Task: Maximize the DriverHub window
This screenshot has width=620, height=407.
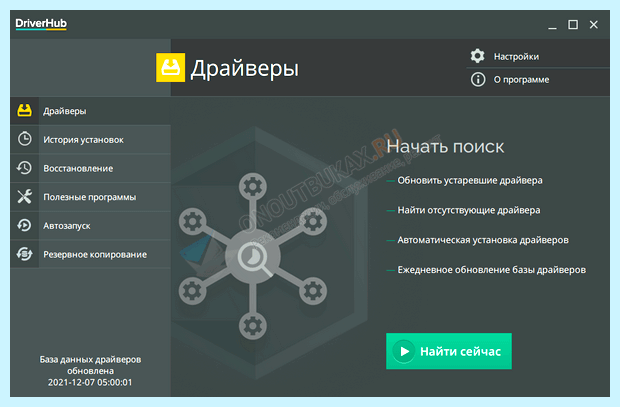Action: click(x=573, y=25)
